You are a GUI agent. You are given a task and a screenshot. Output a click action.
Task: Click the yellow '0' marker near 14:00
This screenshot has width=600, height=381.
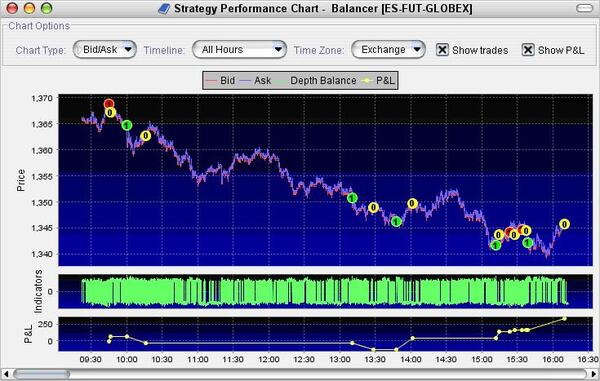click(x=412, y=204)
